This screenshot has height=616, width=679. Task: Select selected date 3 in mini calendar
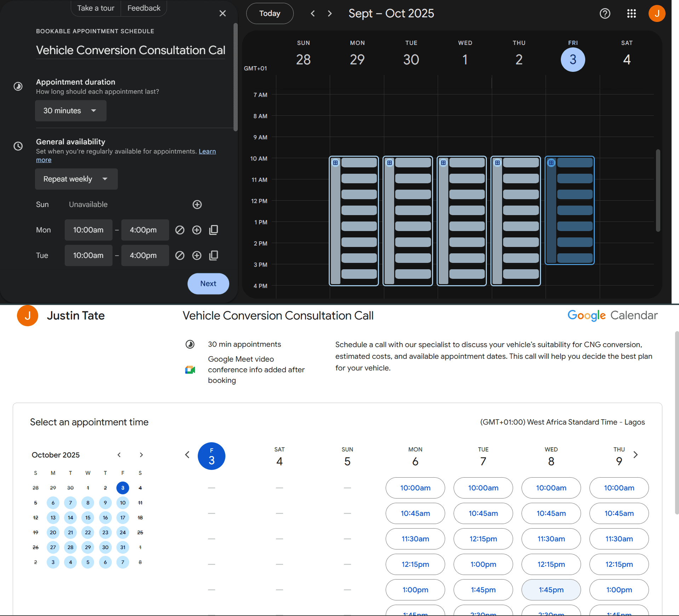coord(123,488)
